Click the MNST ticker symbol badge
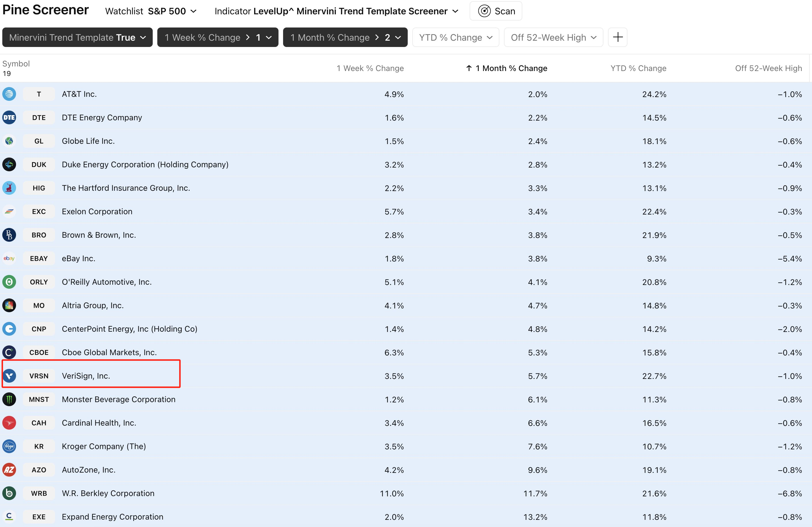This screenshot has height=527, width=812. point(39,399)
